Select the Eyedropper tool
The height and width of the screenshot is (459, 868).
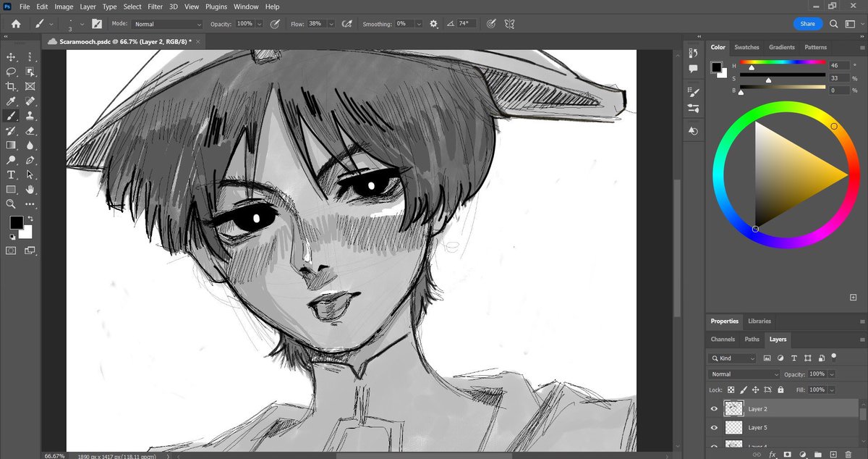coord(12,101)
